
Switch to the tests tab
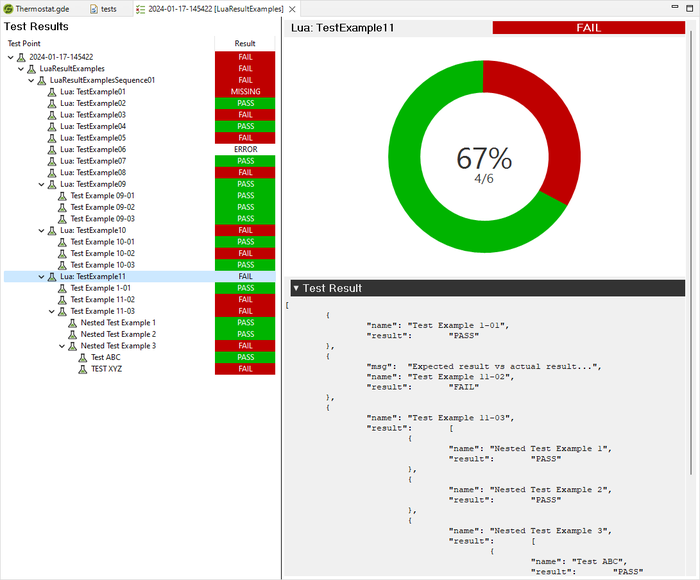point(103,9)
